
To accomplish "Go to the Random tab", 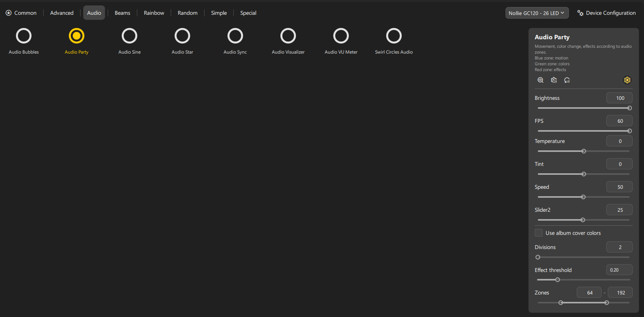I will click(187, 13).
